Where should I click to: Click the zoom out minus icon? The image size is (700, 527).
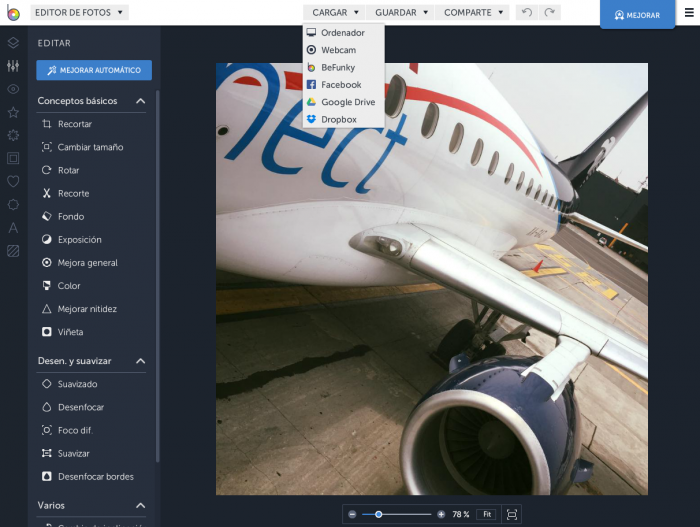coord(352,514)
